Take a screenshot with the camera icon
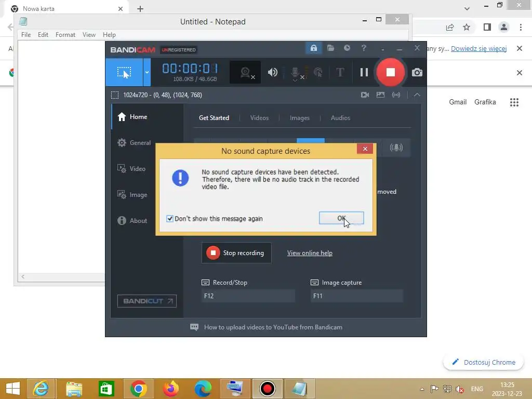Viewport: 532px width, 399px height. (x=417, y=72)
